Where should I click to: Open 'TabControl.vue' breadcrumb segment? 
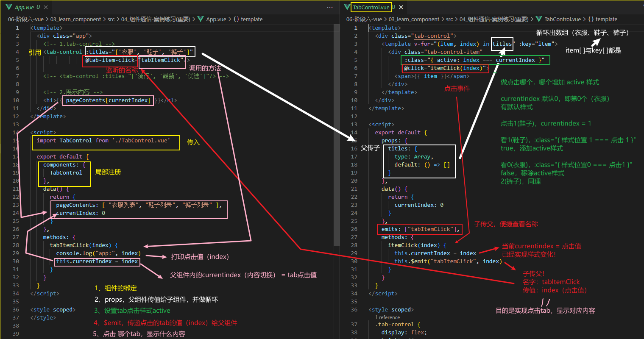(x=563, y=19)
